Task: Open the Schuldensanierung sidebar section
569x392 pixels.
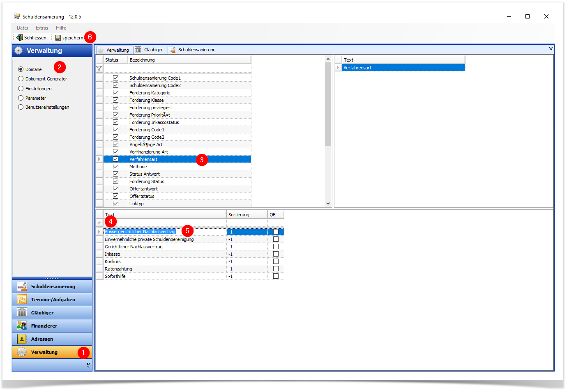Action: click(x=52, y=286)
